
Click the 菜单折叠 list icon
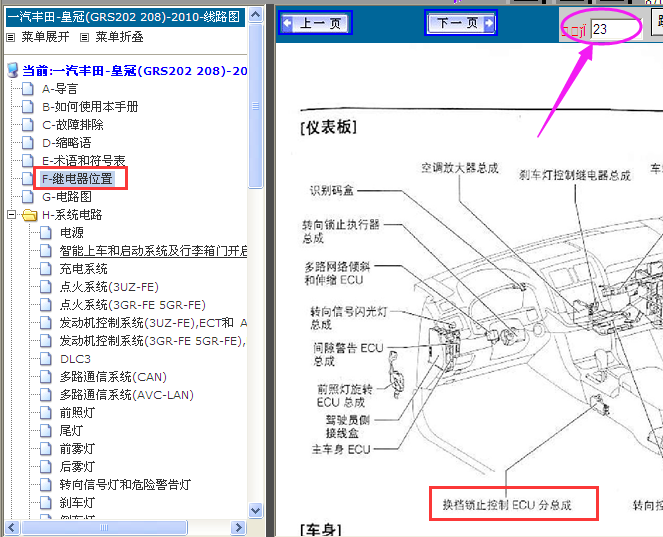coord(85,38)
